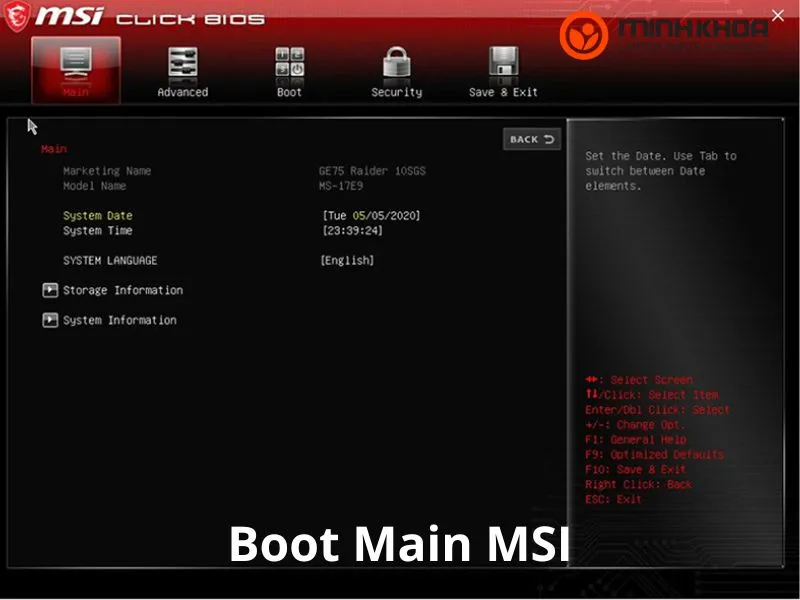Click the Boot screen icon
This screenshot has height=600, width=800.
tap(289, 63)
